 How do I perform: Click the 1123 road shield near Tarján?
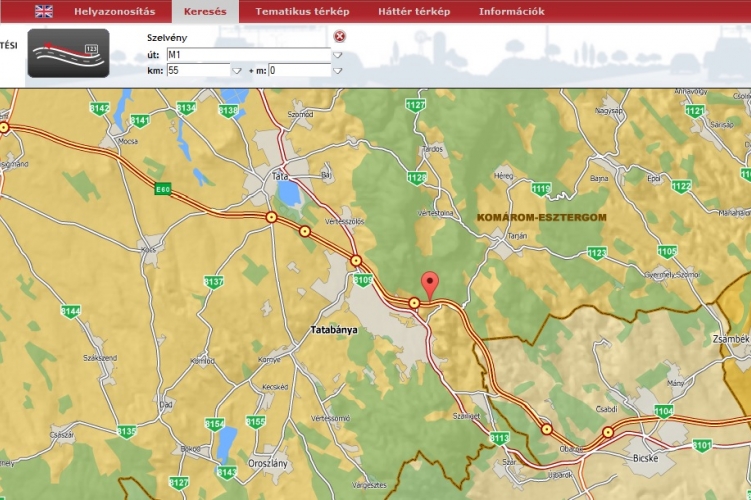(x=597, y=253)
